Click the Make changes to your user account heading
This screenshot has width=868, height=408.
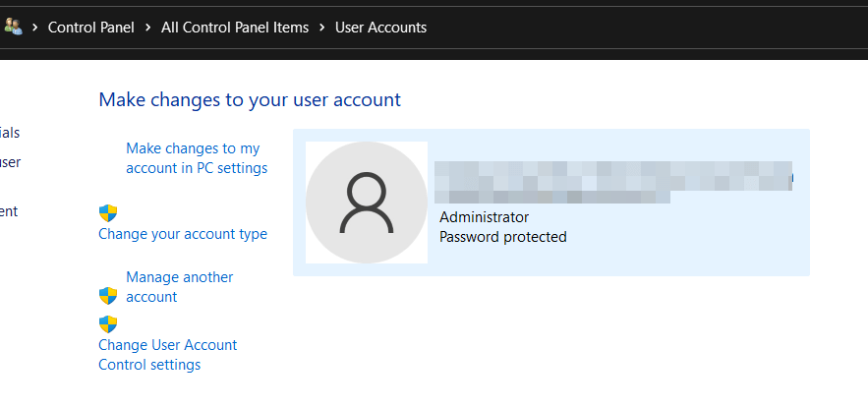point(250,99)
